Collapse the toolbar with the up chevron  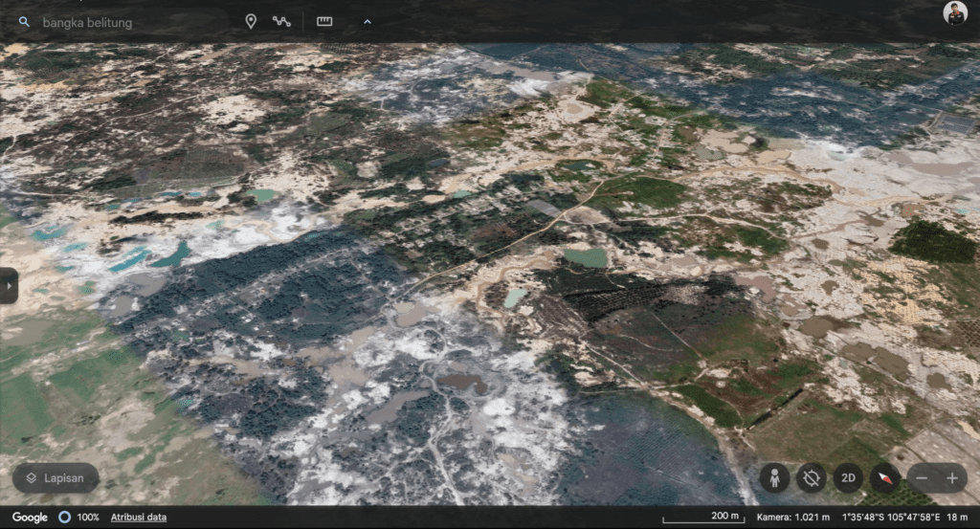367,22
